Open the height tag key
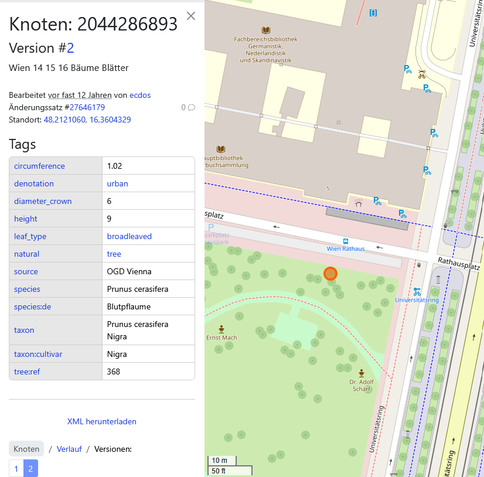The image size is (484, 477). (25, 219)
